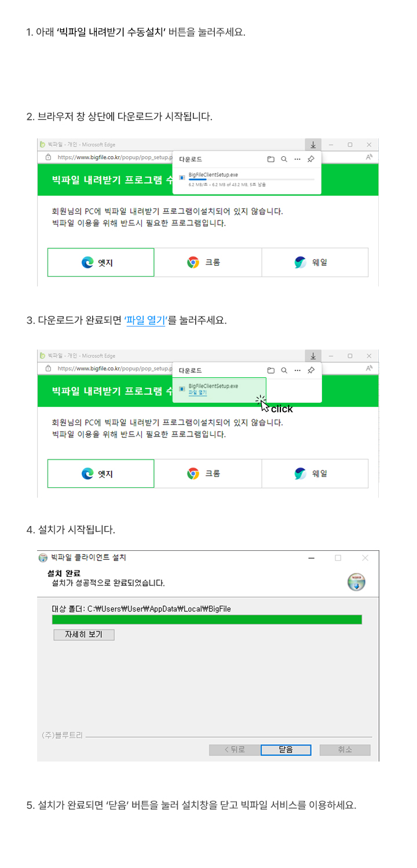Click the pin icon in step 3 downloads popup

tap(311, 370)
